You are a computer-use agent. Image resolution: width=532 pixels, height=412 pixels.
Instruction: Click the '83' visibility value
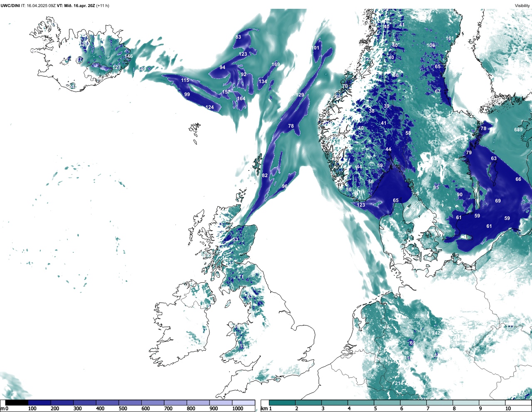tap(238, 37)
